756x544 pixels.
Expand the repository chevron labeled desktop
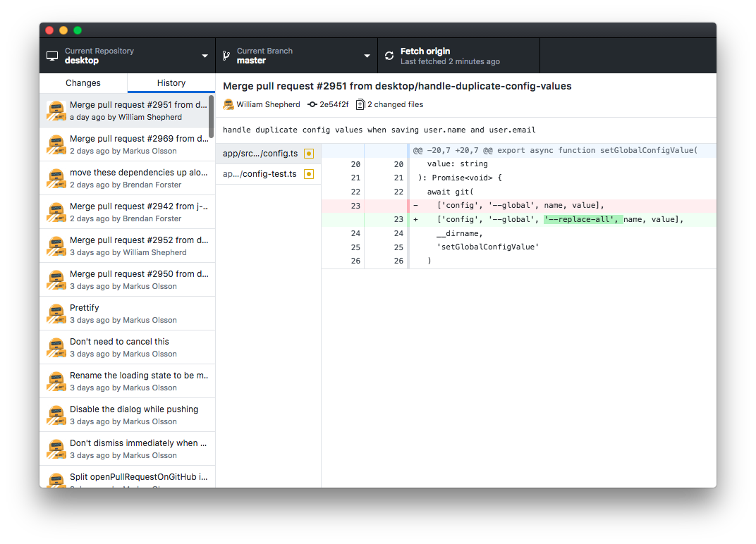pos(204,55)
